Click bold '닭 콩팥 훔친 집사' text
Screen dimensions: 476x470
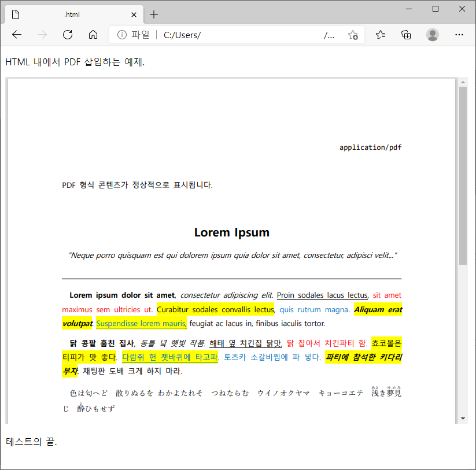click(x=102, y=343)
